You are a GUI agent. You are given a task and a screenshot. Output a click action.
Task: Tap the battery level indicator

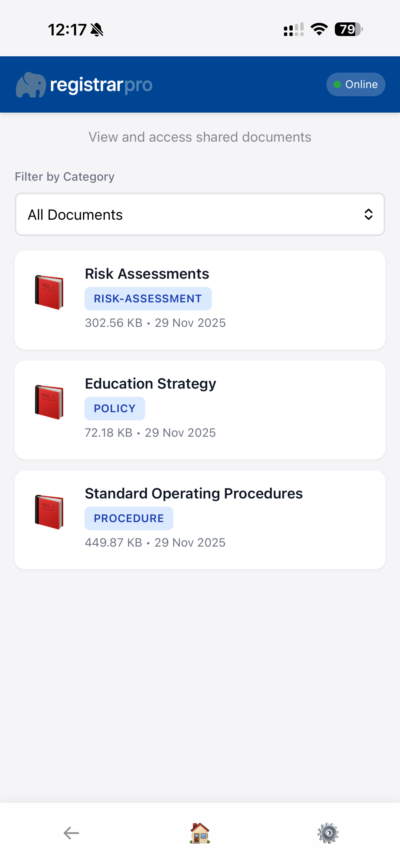(x=348, y=29)
